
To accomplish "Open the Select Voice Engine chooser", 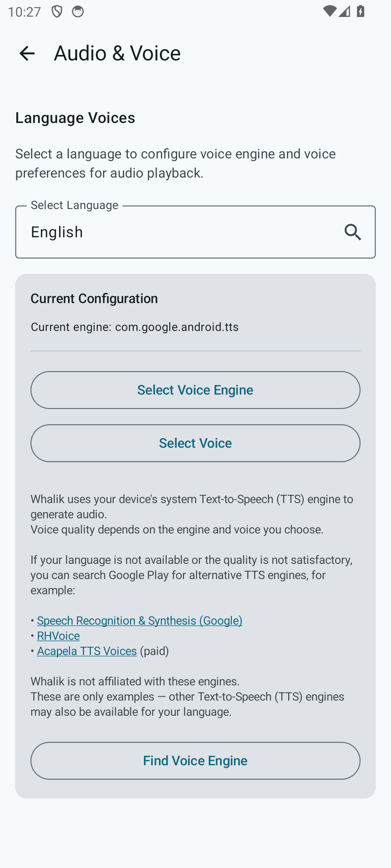I will click(195, 390).
